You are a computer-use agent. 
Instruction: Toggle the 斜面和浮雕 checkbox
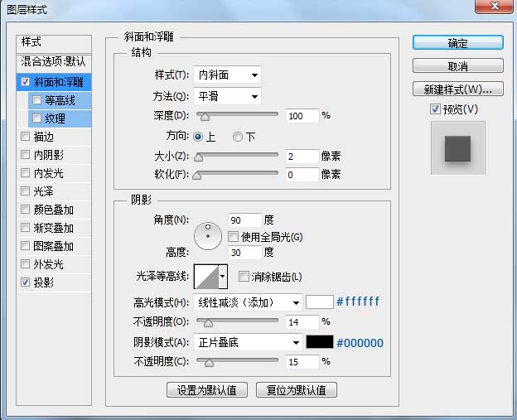pyautogui.click(x=26, y=82)
